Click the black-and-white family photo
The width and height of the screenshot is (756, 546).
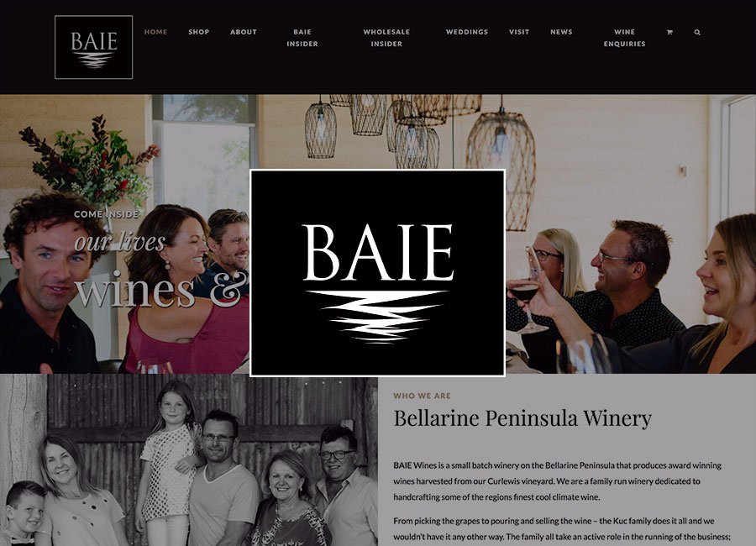pyautogui.click(x=189, y=460)
